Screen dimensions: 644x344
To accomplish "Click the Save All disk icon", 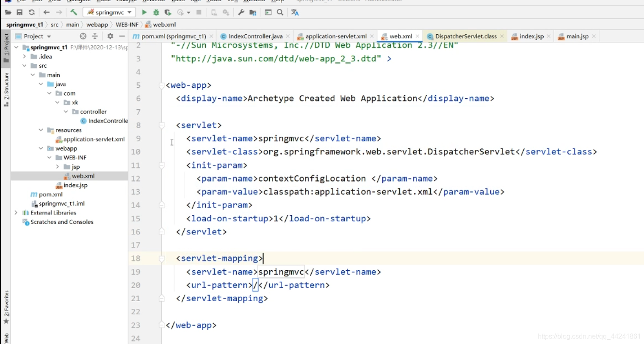I will [x=19, y=12].
